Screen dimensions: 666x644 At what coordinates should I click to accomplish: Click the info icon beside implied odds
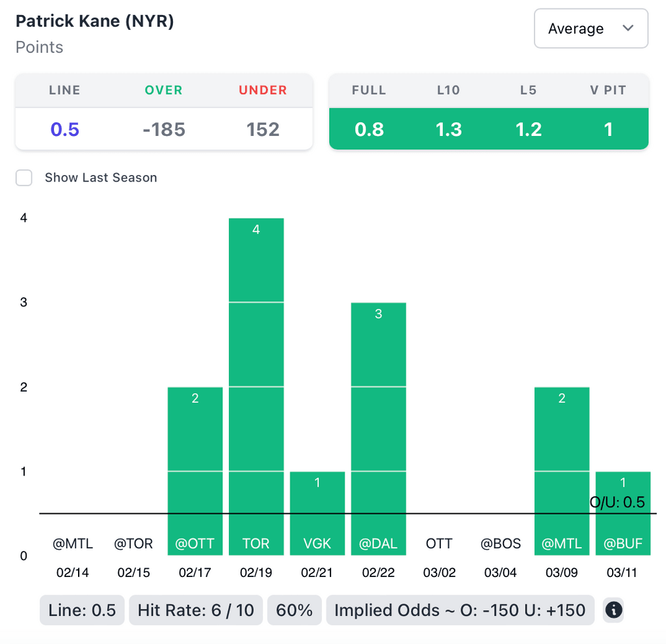point(614,610)
